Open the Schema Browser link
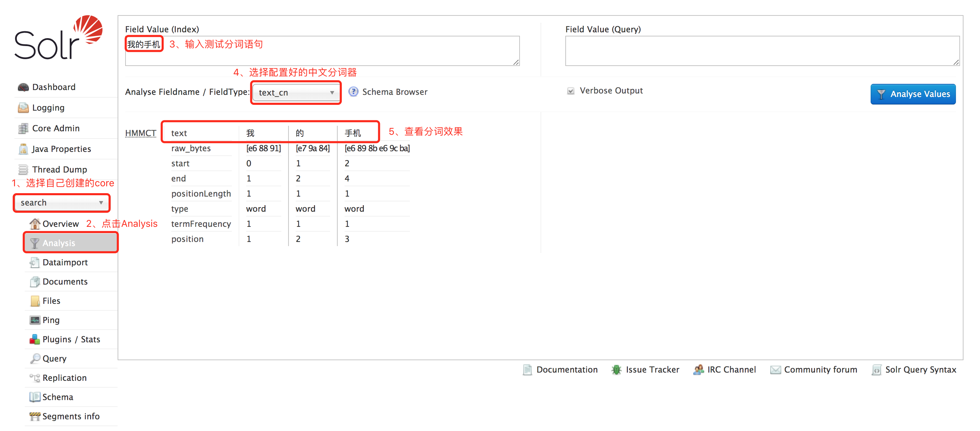 (x=394, y=92)
